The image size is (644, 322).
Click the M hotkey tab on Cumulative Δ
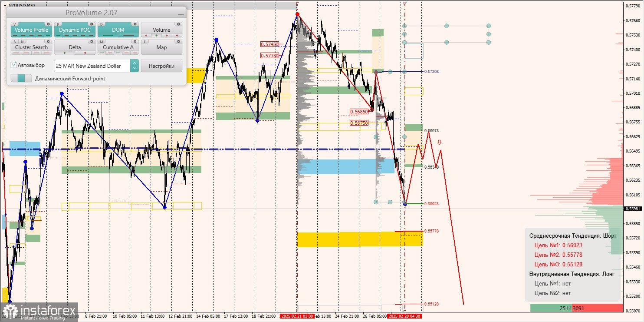point(101,42)
